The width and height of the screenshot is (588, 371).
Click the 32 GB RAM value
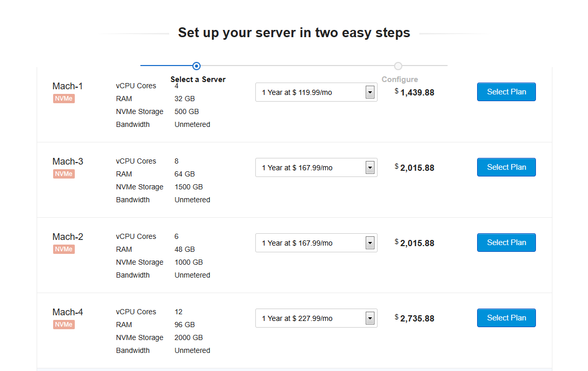pyautogui.click(x=185, y=99)
